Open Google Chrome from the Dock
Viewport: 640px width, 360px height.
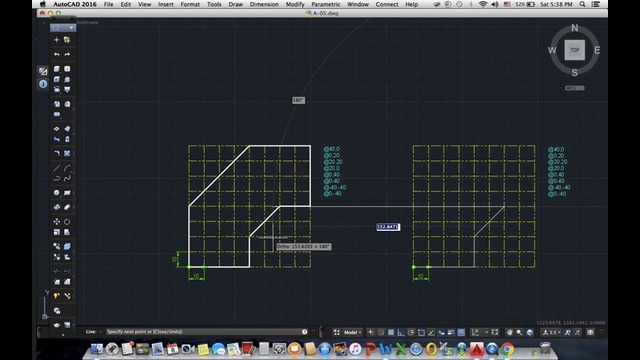tap(507, 349)
